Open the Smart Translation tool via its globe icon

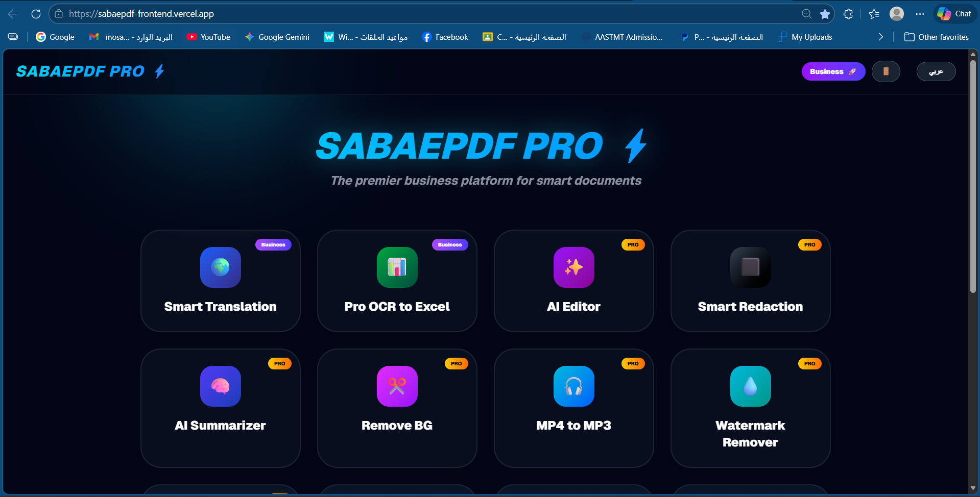220,267
